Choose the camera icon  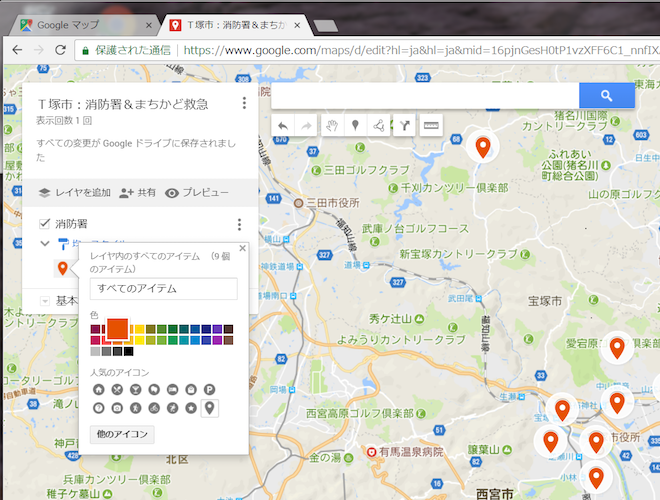click(117, 408)
